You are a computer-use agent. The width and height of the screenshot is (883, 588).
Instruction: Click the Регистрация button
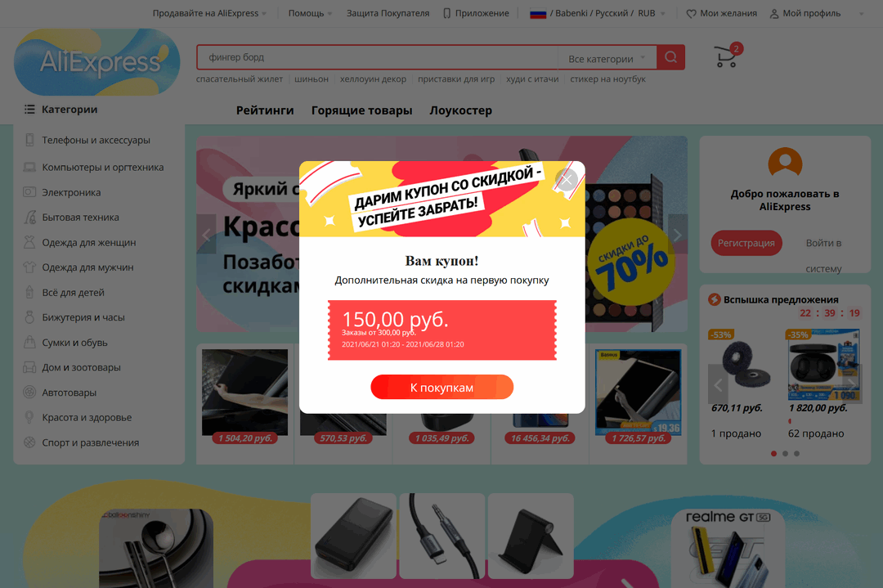point(746,244)
